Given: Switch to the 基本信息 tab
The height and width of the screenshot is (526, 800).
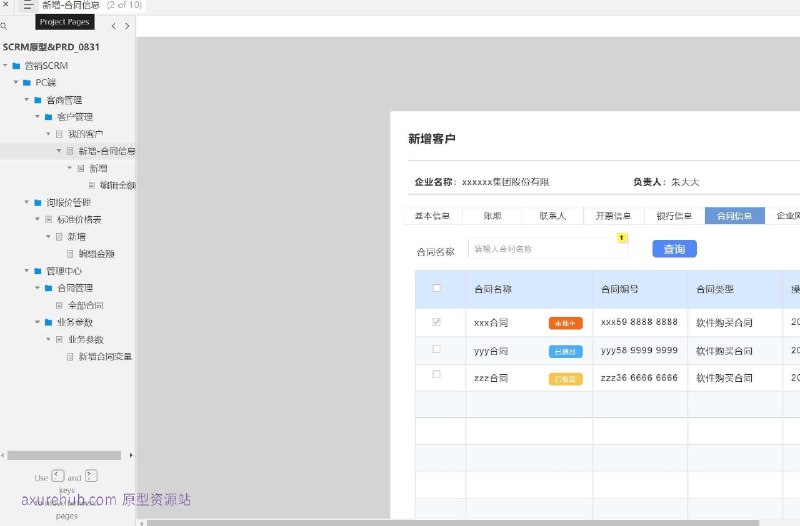Looking at the screenshot, I should tap(432, 216).
